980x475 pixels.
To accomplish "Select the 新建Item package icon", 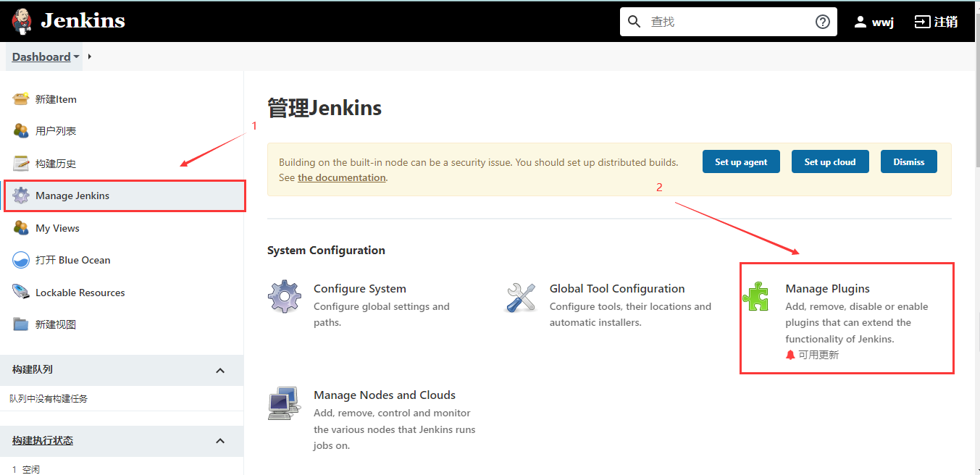I will click(x=21, y=99).
